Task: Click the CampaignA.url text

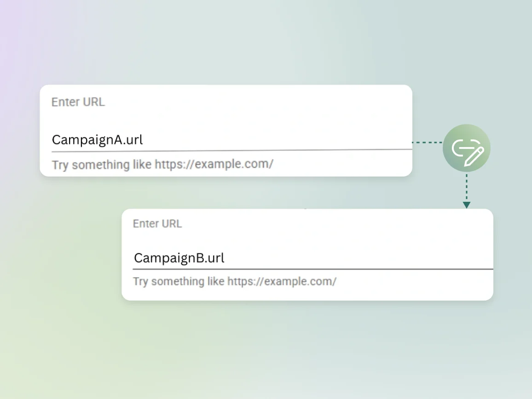Action: point(97,140)
